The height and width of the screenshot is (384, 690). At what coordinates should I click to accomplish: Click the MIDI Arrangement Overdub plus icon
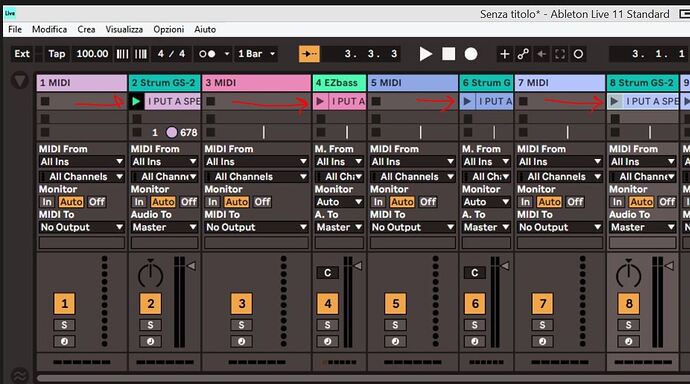(x=504, y=54)
